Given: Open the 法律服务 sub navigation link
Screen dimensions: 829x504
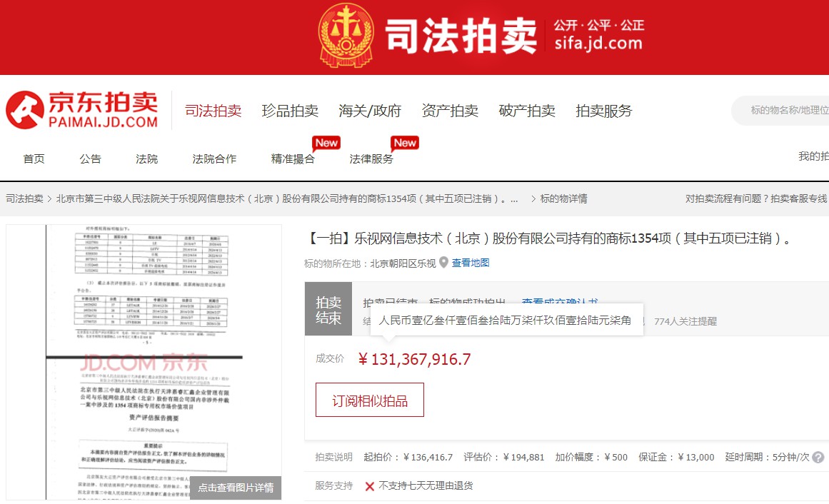Looking at the screenshot, I should 371,158.
